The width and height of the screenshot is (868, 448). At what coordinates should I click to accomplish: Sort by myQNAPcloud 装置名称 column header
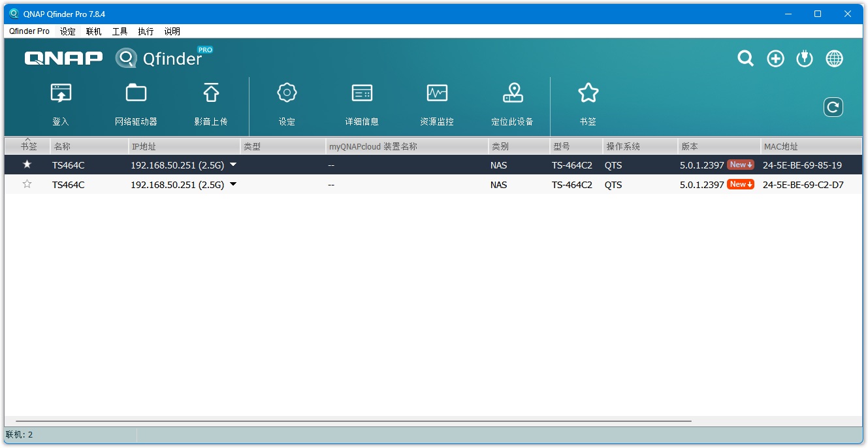pyautogui.click(x=407, y=146)
